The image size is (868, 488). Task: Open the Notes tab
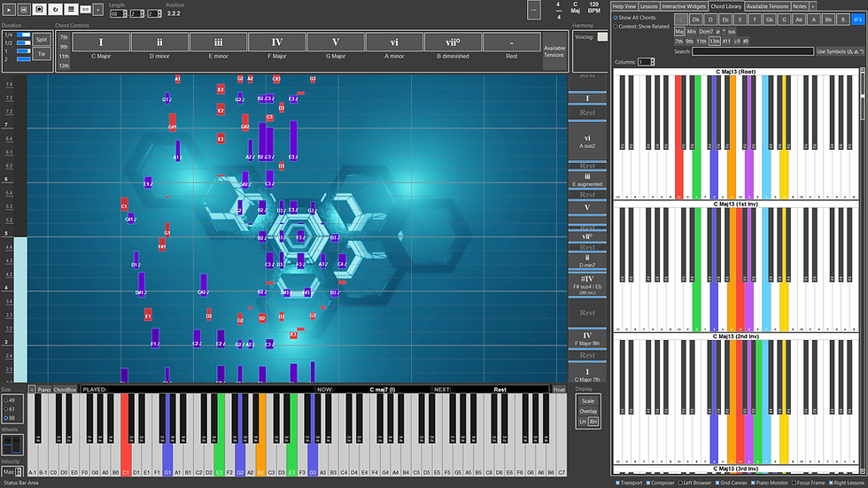pos(799,6)
